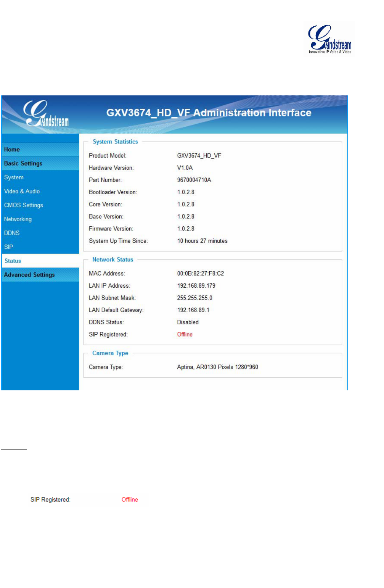Click the uptime value 10 hours 27 minutes
Viewport: 384px width, 588px height.
click(202, 241)
